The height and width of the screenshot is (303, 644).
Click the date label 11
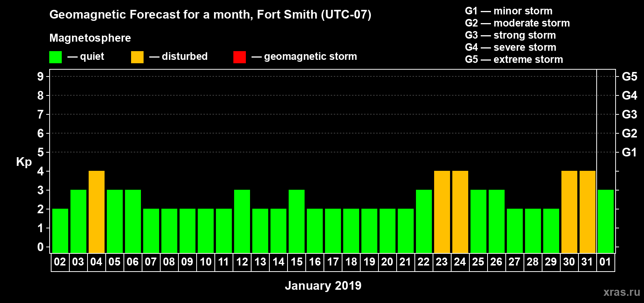[224, 262]
